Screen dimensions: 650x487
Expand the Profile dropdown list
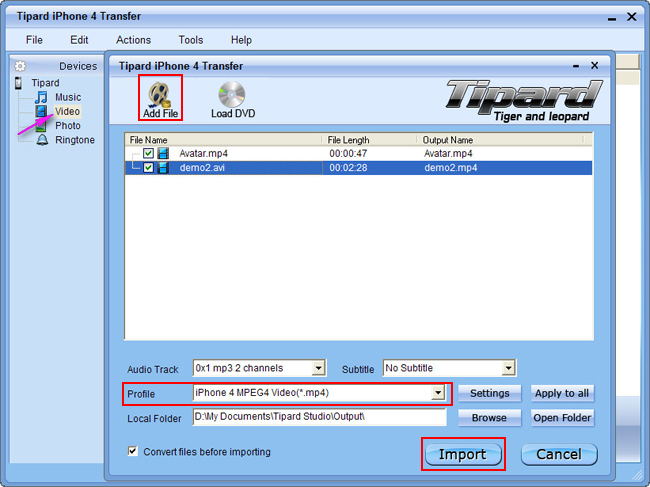click(438, 393)
